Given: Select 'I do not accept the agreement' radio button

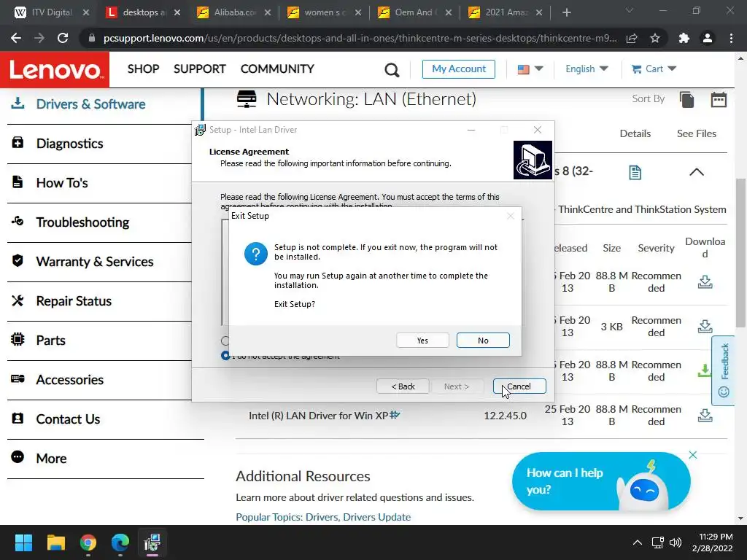Looking at the screenshot, I should 225,355.
